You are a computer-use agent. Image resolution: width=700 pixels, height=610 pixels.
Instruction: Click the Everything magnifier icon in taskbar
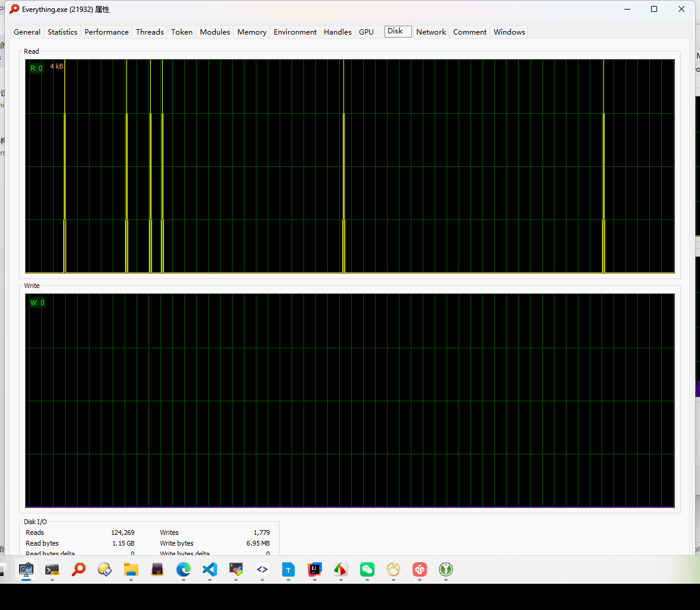coord(79,569)
